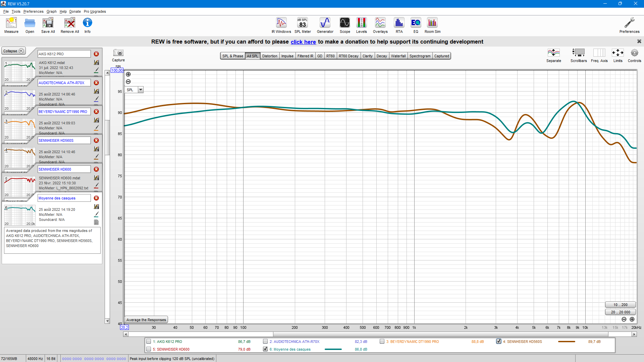Viewport: 644px width, 362px height.
Task: Switch to the Spectrogram tab
Action: pyautogui.click(x=420, y=56)
